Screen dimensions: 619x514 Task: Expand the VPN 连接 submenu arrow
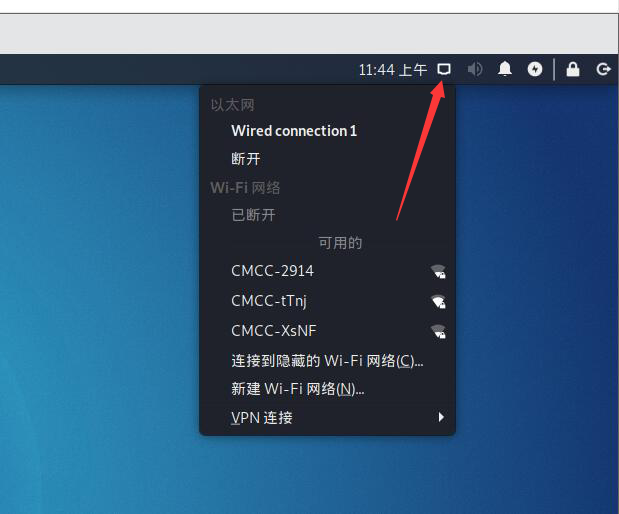coord(441,417)
